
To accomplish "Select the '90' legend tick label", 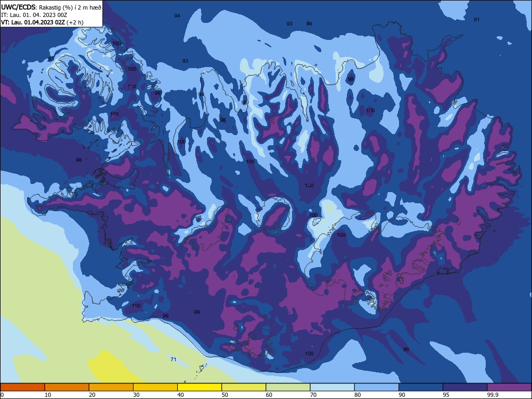I will coord(402,395).
